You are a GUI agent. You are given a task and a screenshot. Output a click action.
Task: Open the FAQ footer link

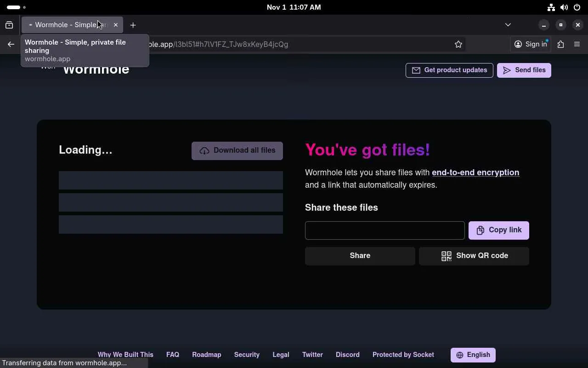click(173, 355)
